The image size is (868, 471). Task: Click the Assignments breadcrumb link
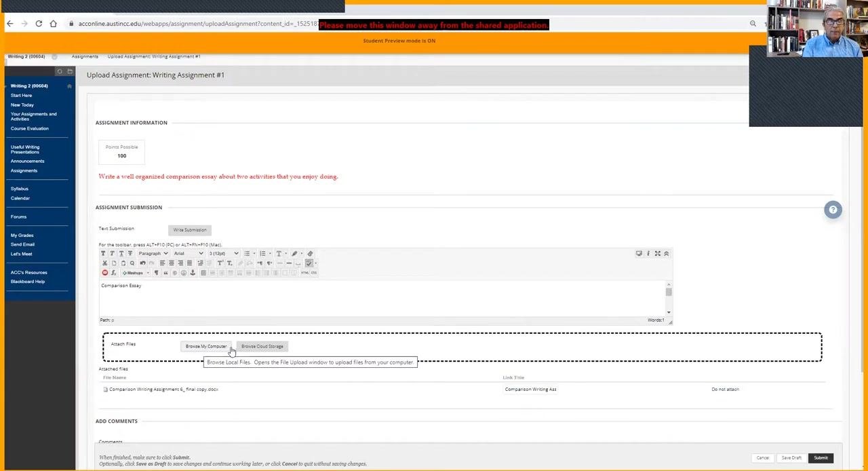point(85,56)
